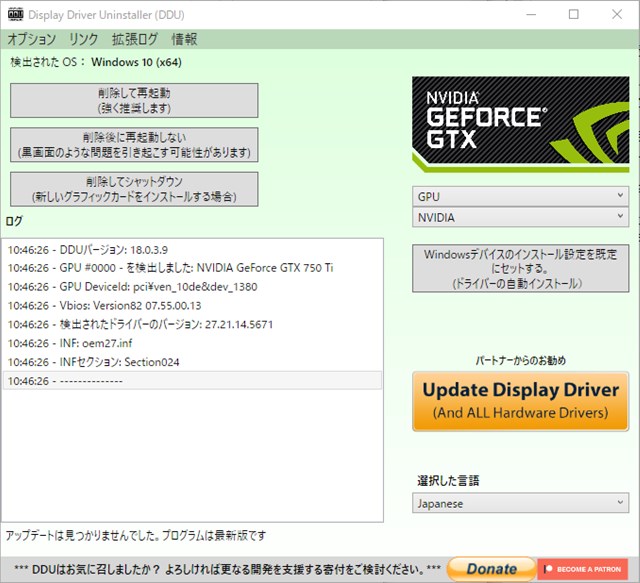Click the ログ heading label

[x=14, y=221]
